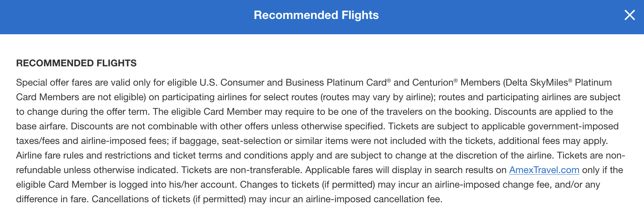This screenshot has width=644, height=215.
Task: Click the word 'Centurion' in the terms
Action: coord(433,83)
